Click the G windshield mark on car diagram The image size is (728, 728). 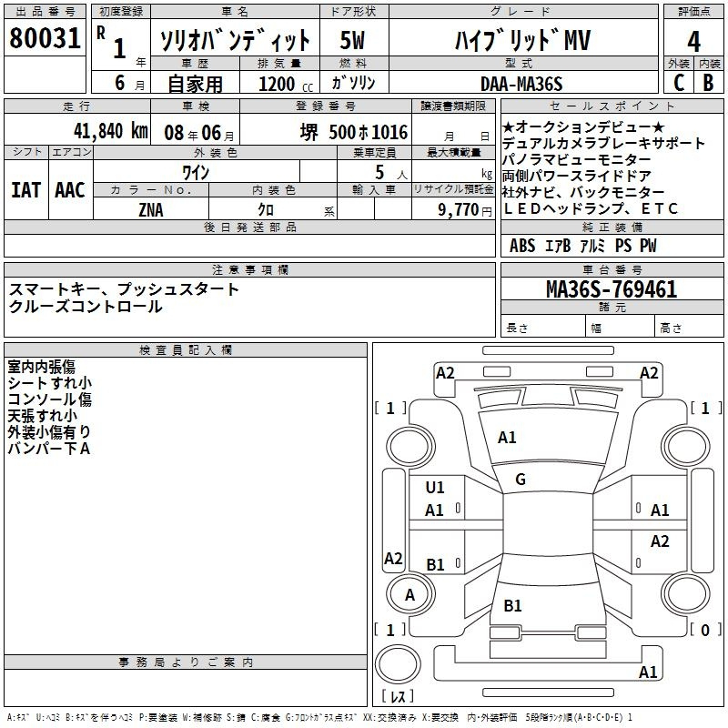[521, 480]
